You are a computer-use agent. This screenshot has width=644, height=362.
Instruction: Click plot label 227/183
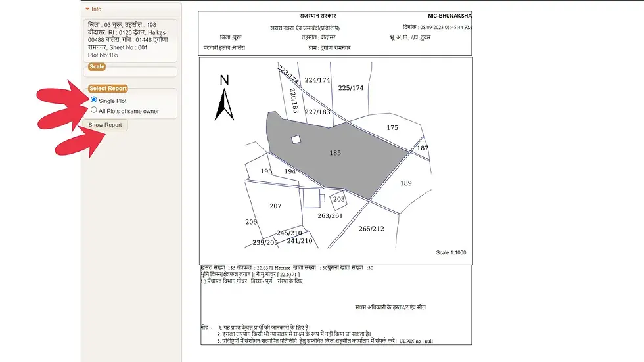[317, 112]
